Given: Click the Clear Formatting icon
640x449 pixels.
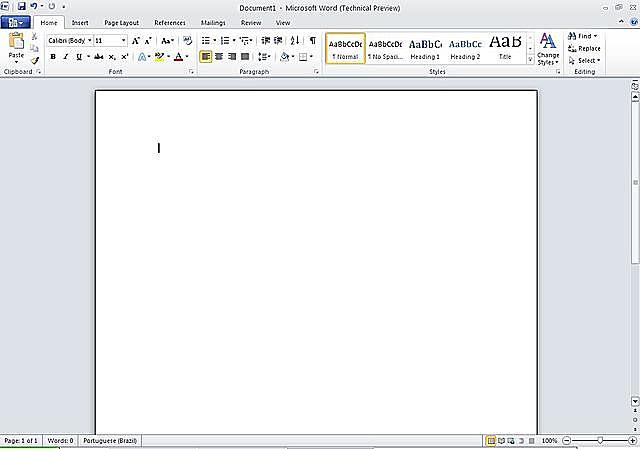Looking at the screenshot, I should point(187,40).
